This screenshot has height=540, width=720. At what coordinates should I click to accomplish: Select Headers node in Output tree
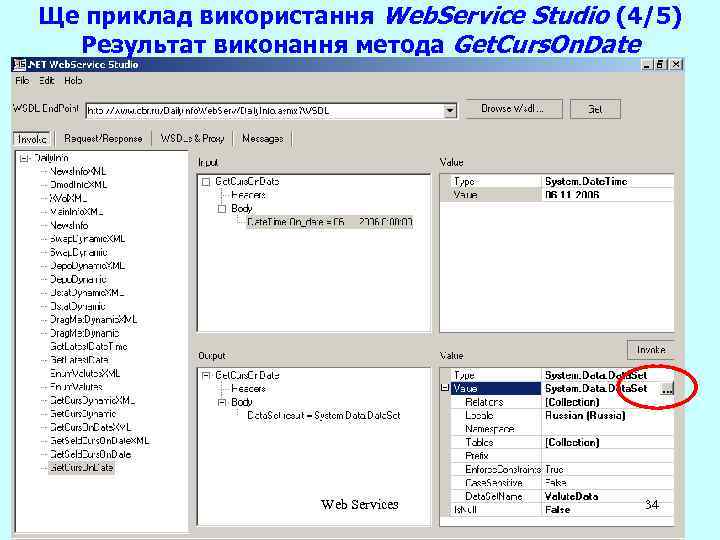[x=248, y=389]
